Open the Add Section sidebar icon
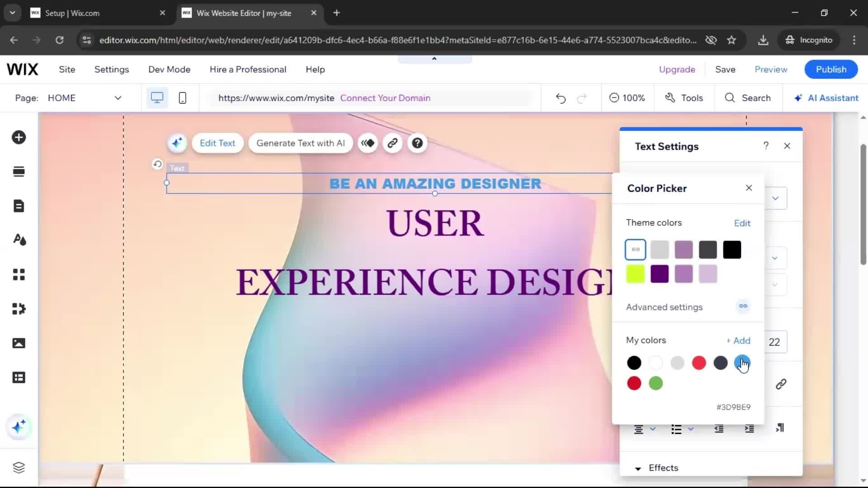This screenshot has width=868, height=488. click(x=19, y=172)
